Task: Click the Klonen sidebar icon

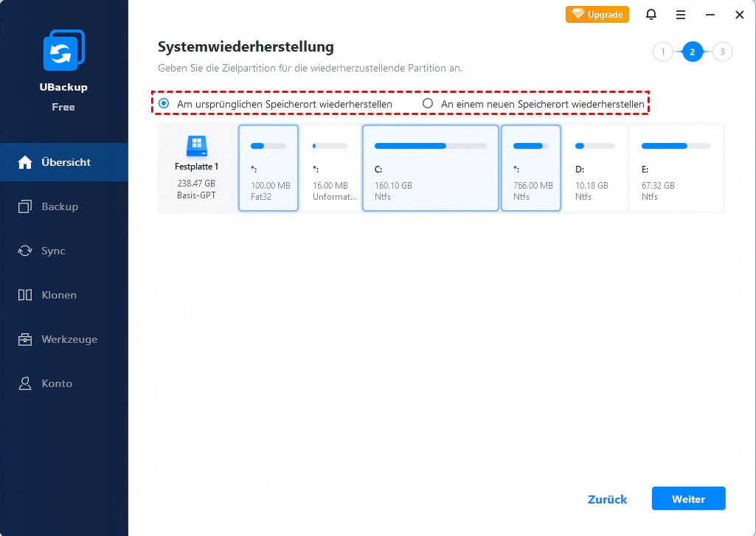Action: click(x=25, y=295)
